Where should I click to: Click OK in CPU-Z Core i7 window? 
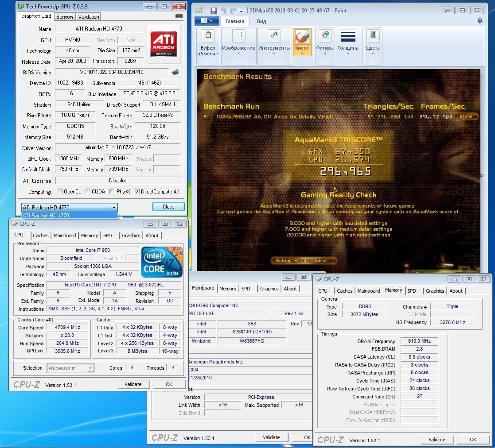169,384
